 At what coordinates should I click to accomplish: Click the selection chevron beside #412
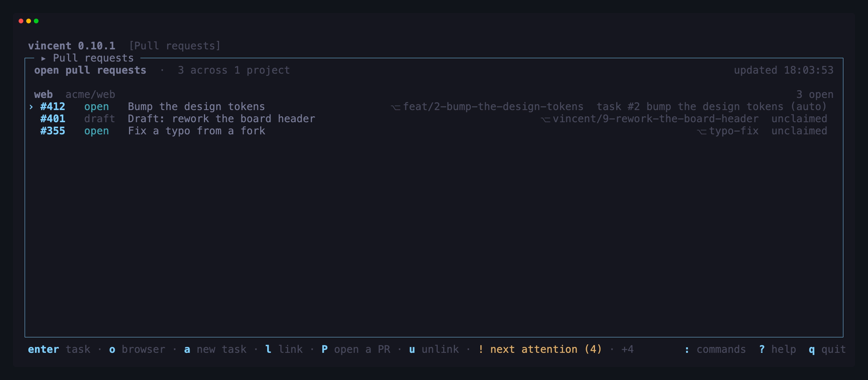click(31, 107)
